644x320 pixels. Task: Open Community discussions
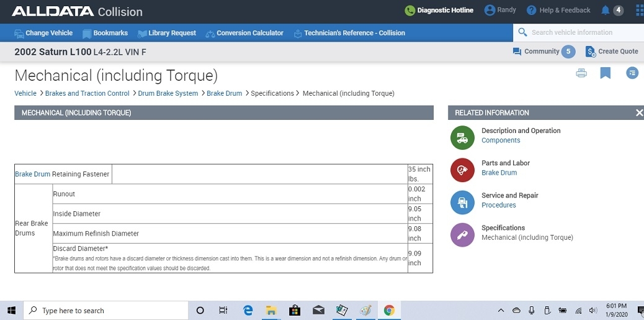tap(535, 52)
